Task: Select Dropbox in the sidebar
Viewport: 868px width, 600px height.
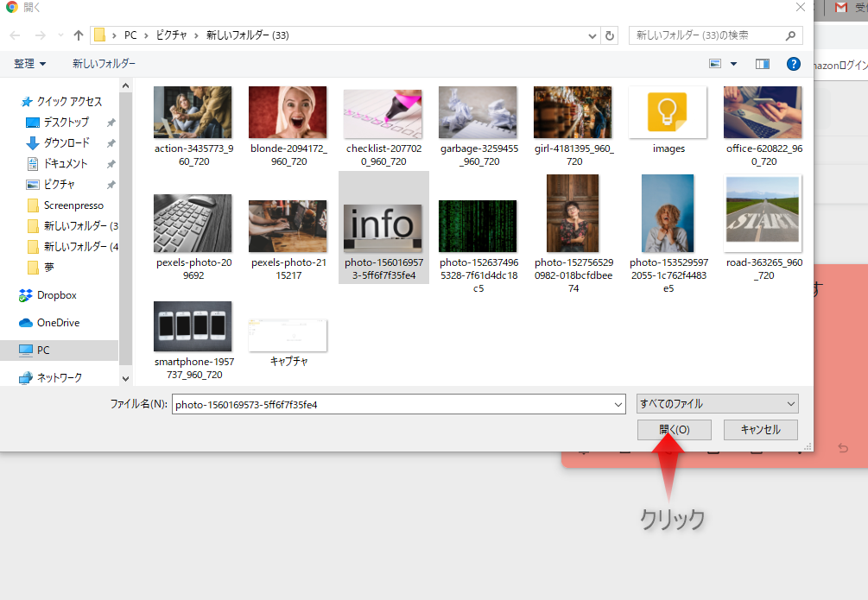Action: [x=48, y=295]
